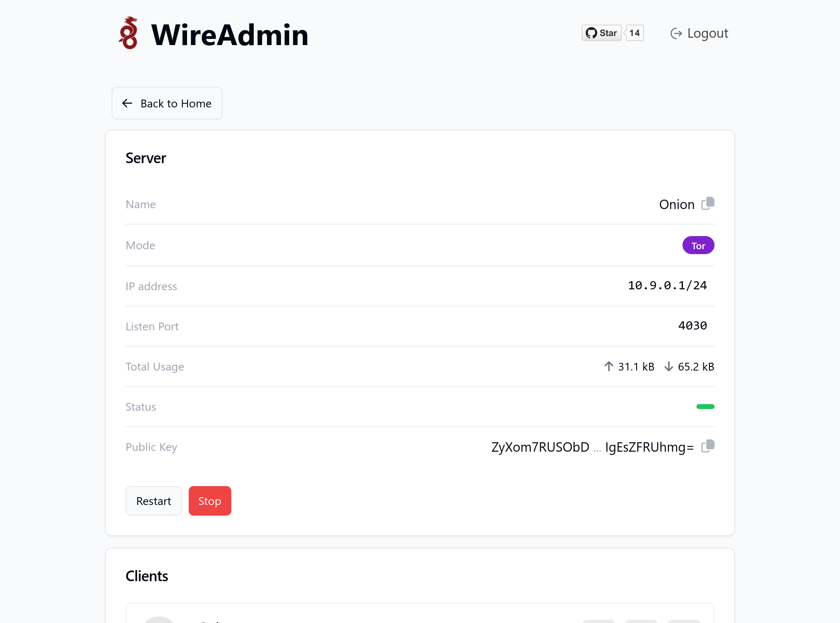Open the GitHub stargazers count 14
840x623 pixels.
635,33
